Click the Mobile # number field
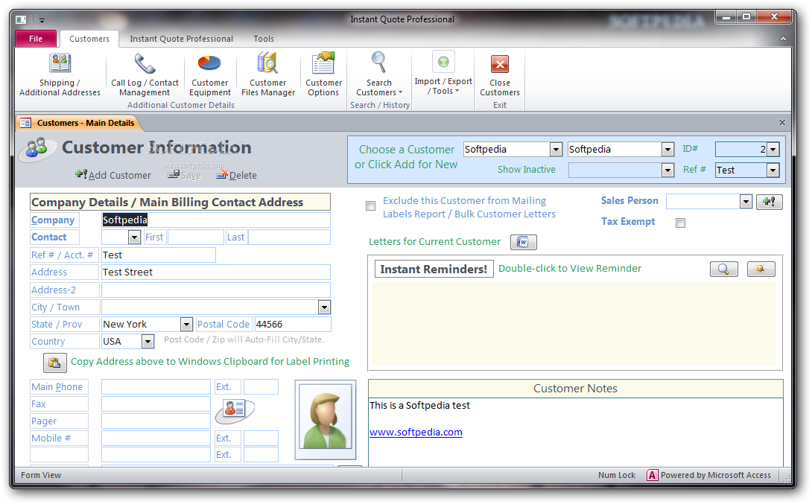Image resolution: width=812 pixels, height=504 pixels. (156, 438)
